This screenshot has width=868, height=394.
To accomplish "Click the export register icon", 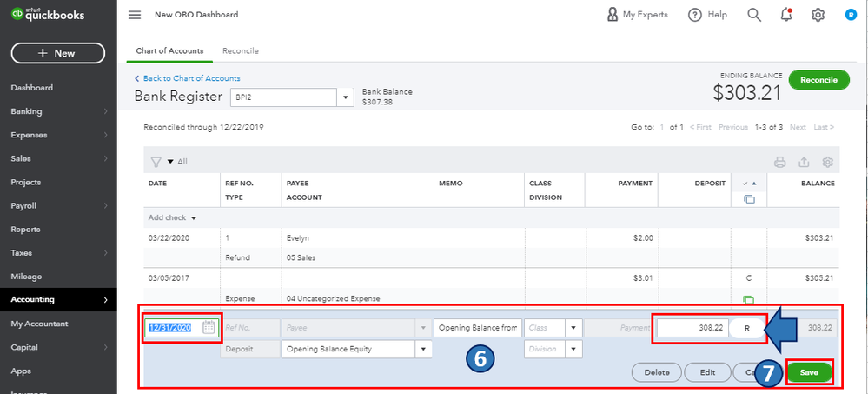I will tap(804, 162).
